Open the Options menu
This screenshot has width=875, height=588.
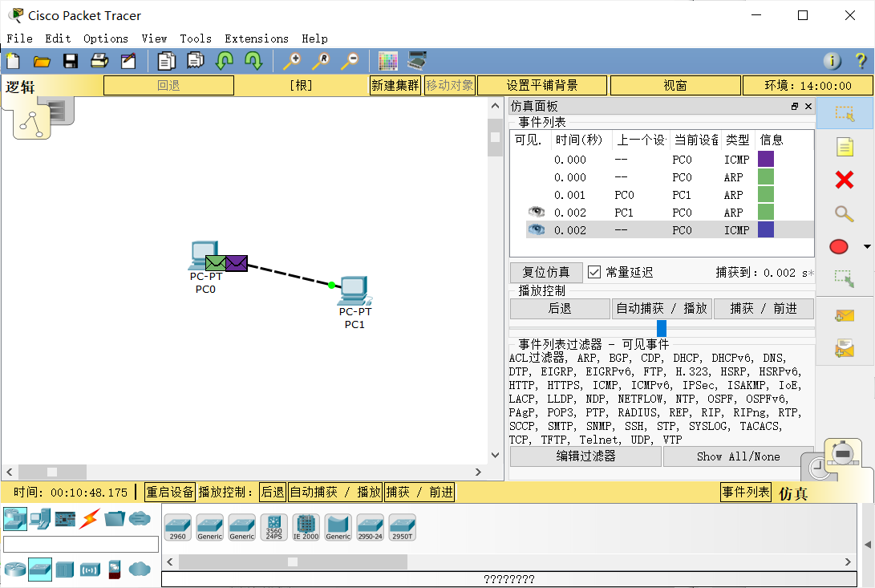[x=106, y=39]
